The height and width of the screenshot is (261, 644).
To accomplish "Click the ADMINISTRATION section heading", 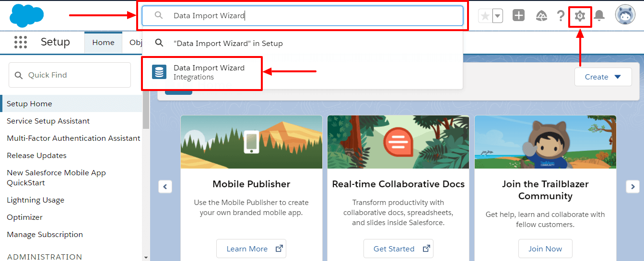I will click(45, 257).
